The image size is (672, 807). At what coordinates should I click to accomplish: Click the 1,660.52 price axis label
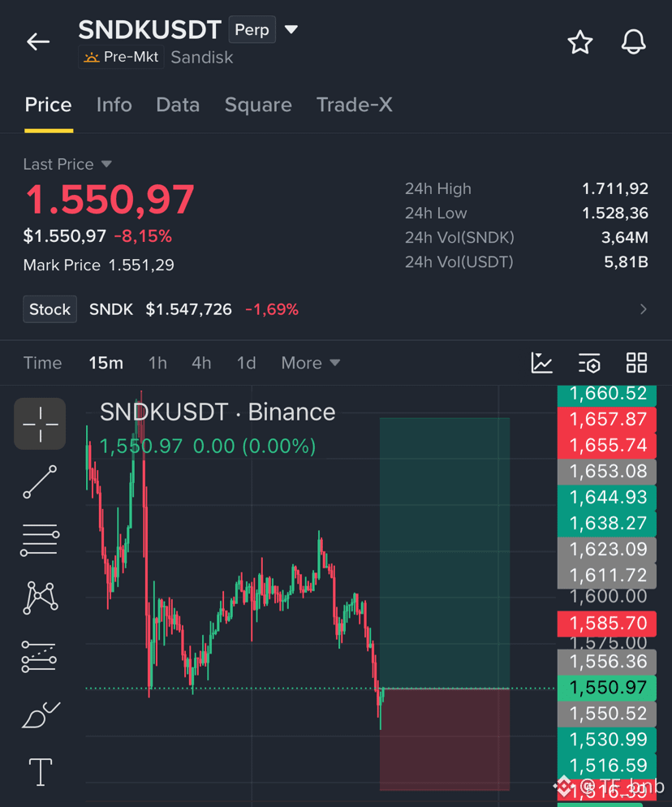tap(607, 394)
